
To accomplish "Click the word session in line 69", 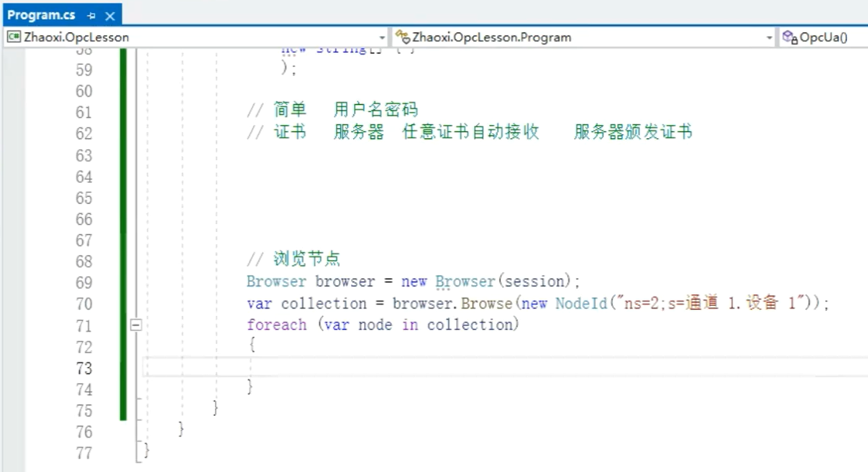I will [534, 282].
